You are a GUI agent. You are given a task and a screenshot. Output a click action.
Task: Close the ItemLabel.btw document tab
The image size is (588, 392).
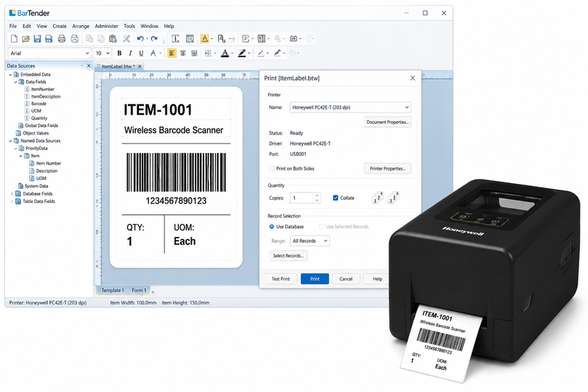pos(140,66)
